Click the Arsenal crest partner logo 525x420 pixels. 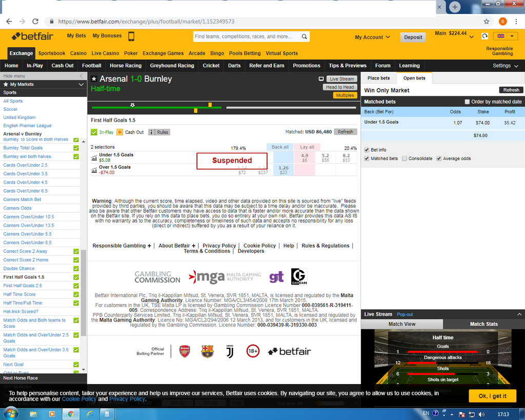[185, 351]
